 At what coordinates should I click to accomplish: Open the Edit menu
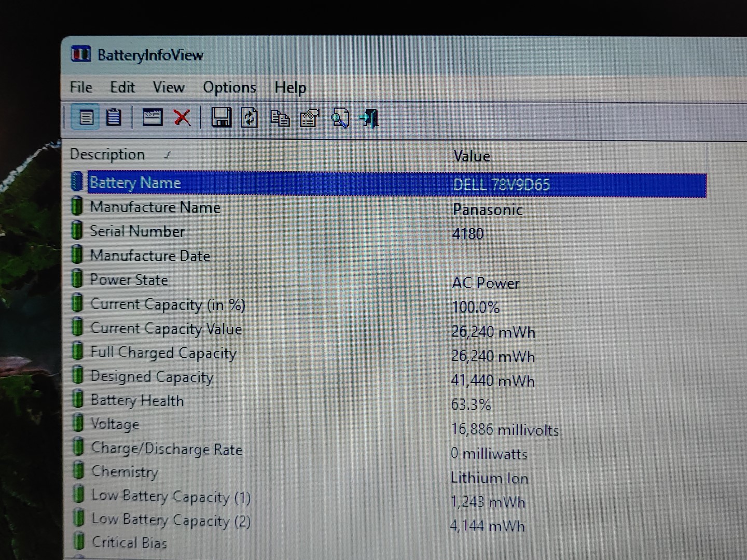coord(122,87)
